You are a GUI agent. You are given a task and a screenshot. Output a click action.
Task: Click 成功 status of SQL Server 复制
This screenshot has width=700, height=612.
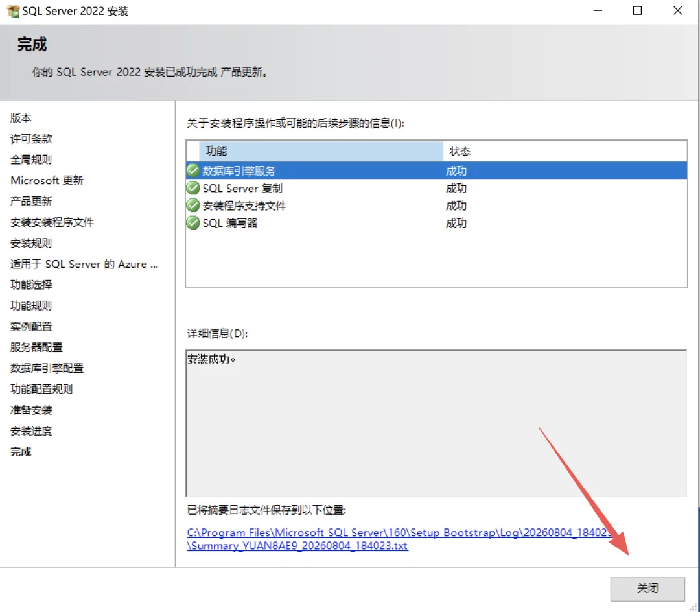(456, 188)
